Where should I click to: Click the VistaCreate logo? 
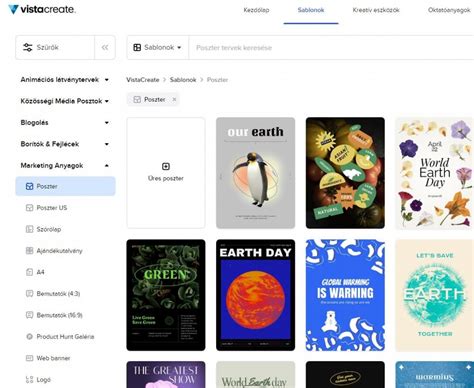pyautogui.click(x=42, y=9)
